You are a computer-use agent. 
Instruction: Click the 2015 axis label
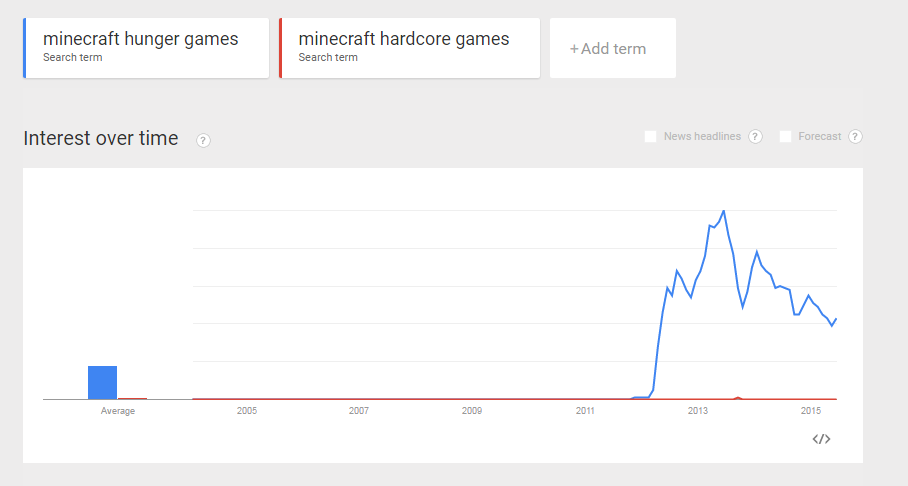811,411
